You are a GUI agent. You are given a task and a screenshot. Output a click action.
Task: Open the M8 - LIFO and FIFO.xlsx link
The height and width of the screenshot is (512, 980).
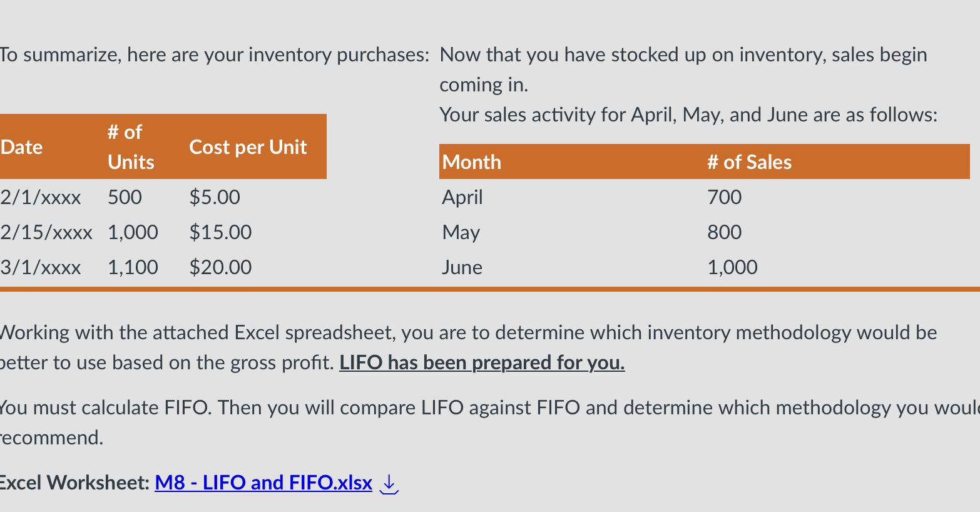[263, 483]
